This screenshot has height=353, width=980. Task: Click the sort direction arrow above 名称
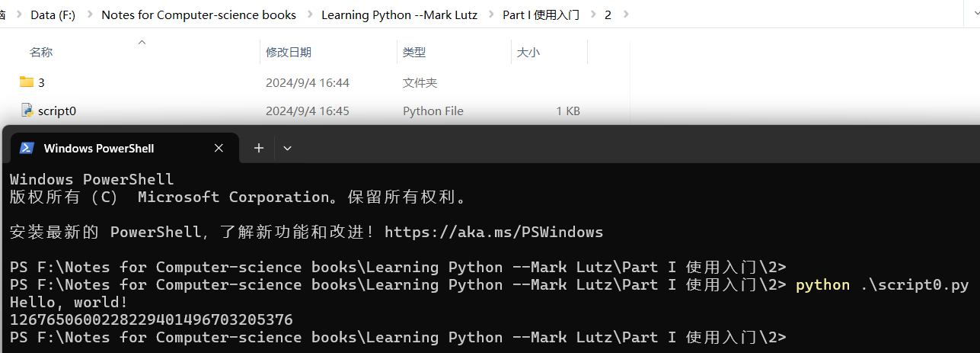click(x=142, y=42)
